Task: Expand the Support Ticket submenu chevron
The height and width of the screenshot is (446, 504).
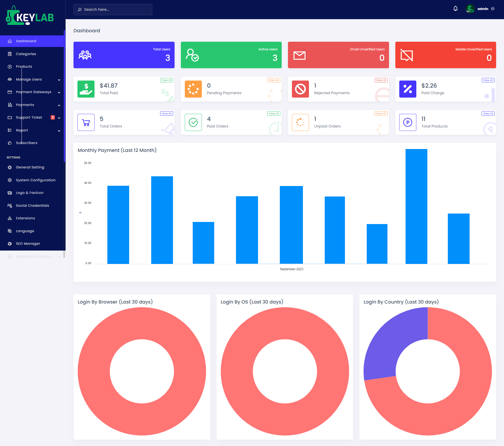Action: (59, 118)
